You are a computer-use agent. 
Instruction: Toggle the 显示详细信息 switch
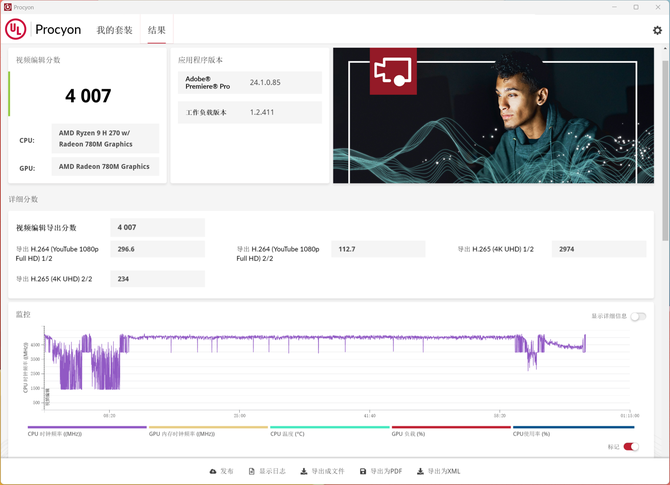click(638, 316)
